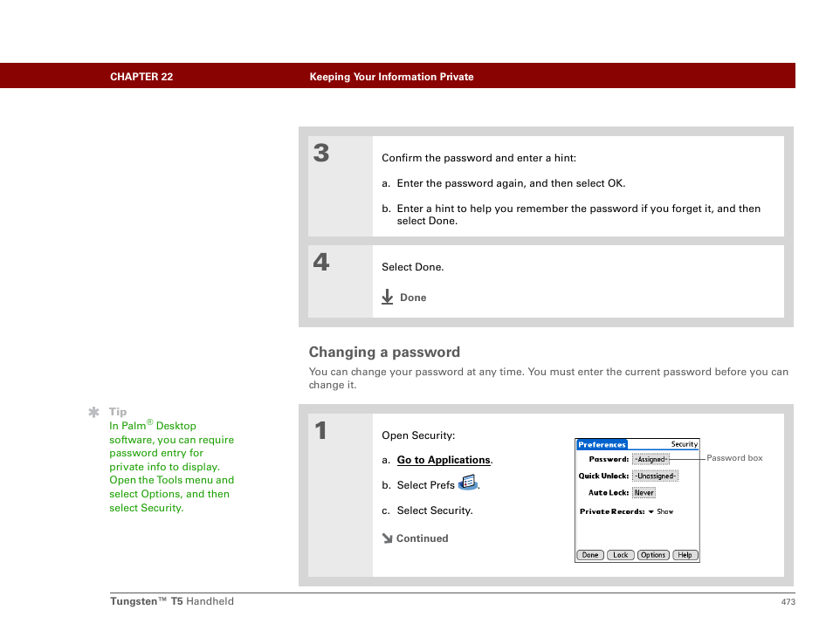Screen dimensions: 833x644
Task: Click the Prefs icon beside Select Prefs
Action: (467, 483)
